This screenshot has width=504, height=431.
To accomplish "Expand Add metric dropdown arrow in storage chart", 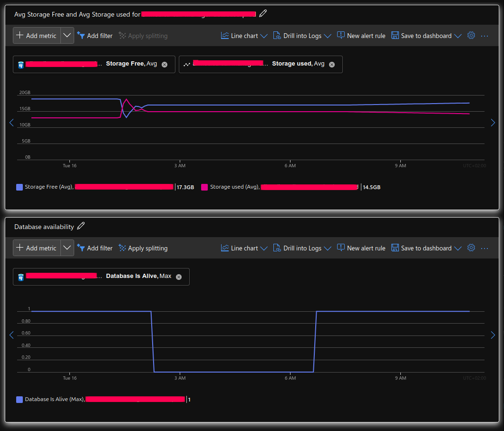I will tap(67, 35).
